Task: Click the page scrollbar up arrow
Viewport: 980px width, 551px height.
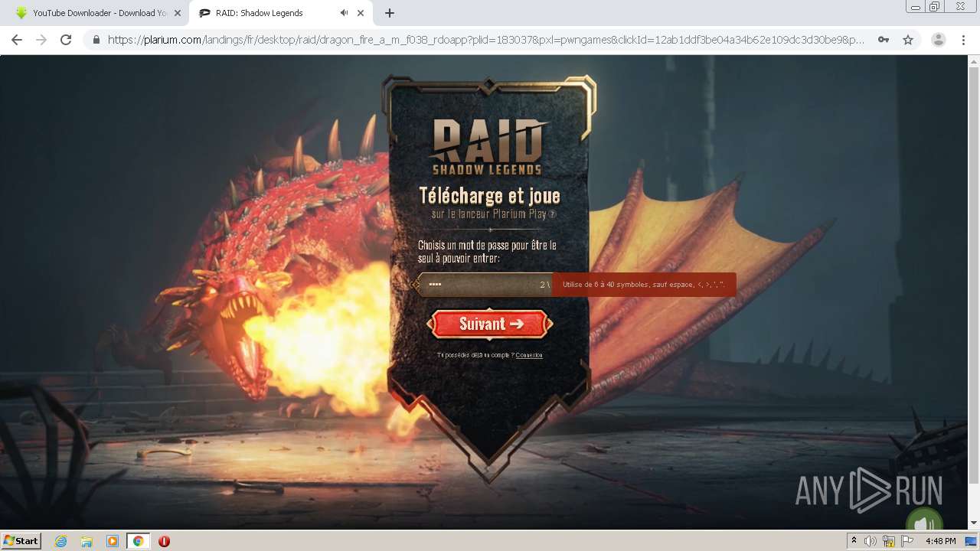Action: click(974, 60)
